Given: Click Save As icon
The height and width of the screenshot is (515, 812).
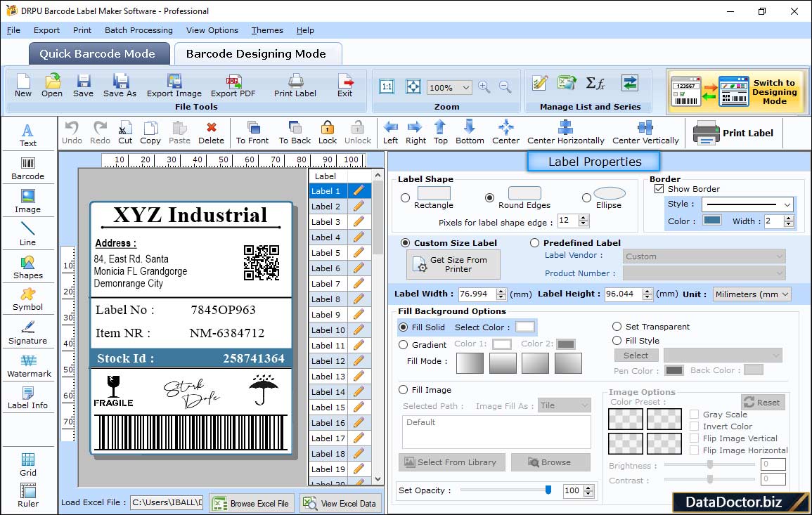Looking at the screenshot, I should pos(120,86).
